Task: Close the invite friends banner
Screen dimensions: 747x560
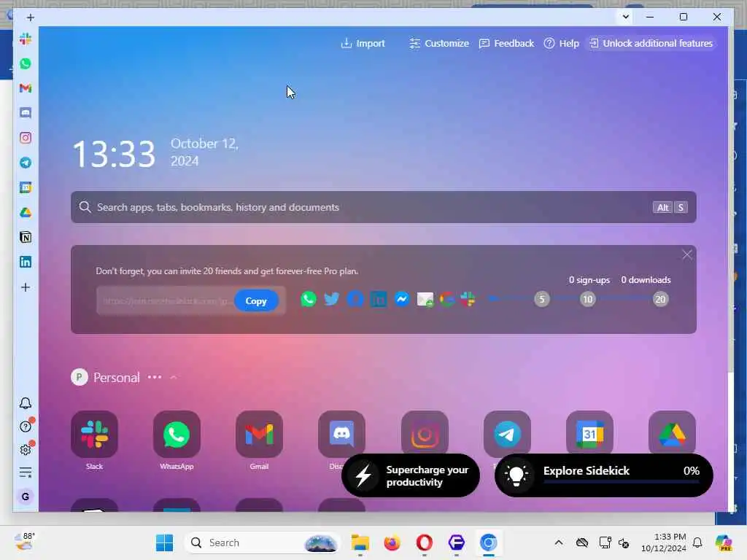Action: point(687,254)
